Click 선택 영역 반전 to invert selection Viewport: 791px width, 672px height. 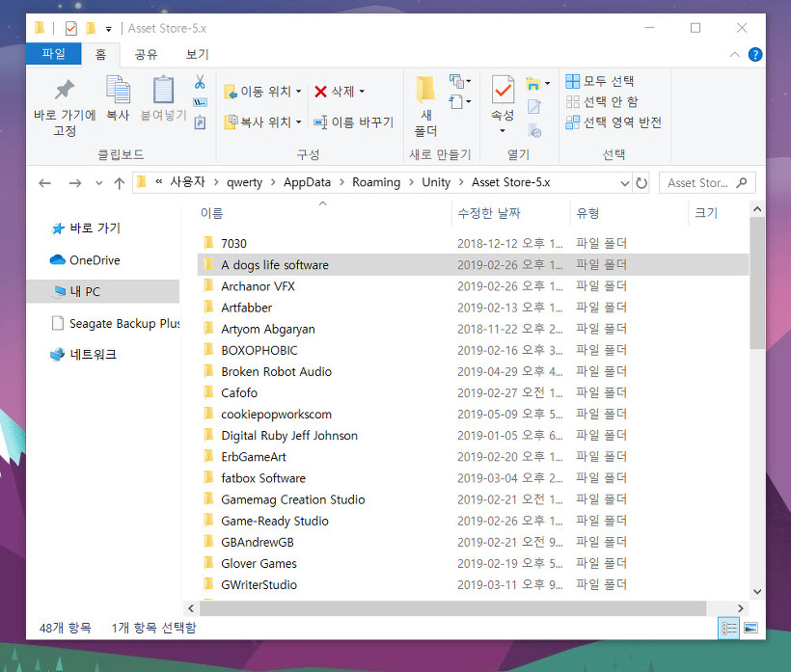(x=613, y=122)
